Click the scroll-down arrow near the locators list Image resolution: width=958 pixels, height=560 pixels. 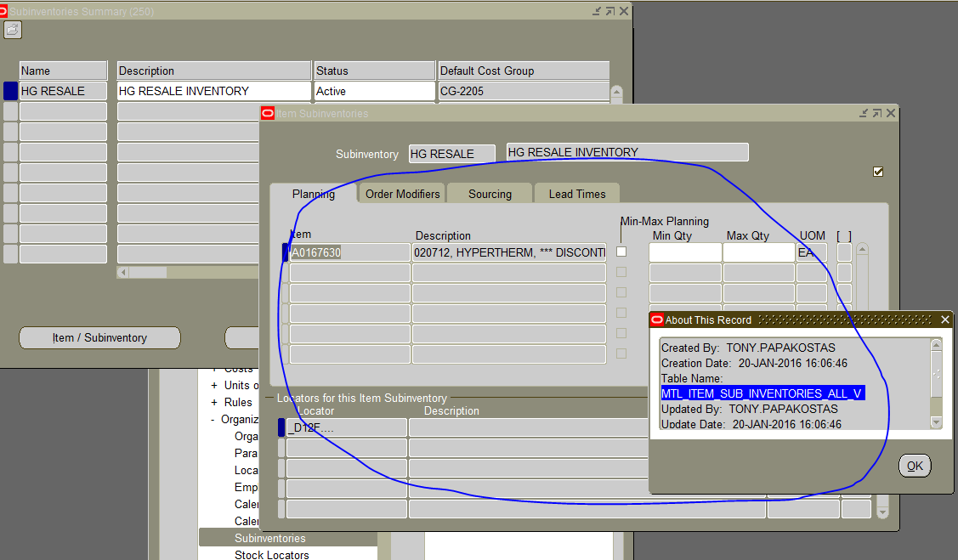click(x=882, y=511)
